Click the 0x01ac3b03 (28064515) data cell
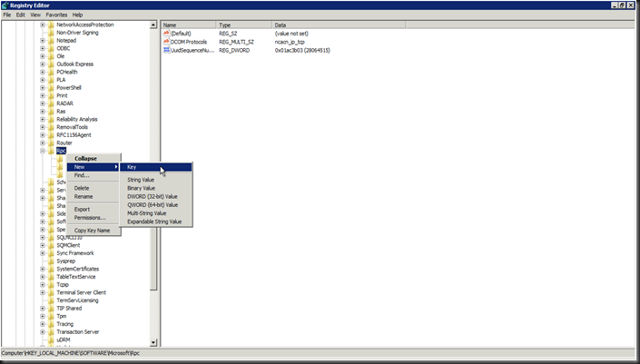The height and width of the screenshot is (364, 640). click(x=302, y=50)
